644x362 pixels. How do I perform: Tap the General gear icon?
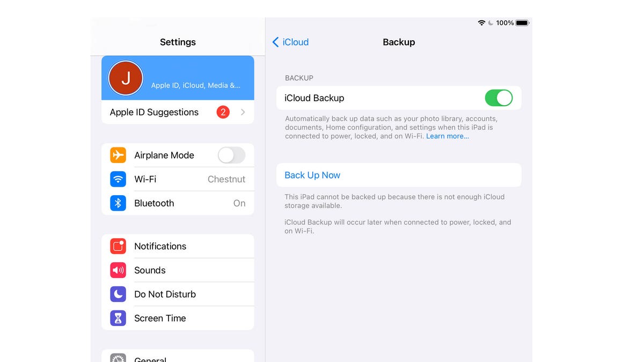(x=118, y=358)
